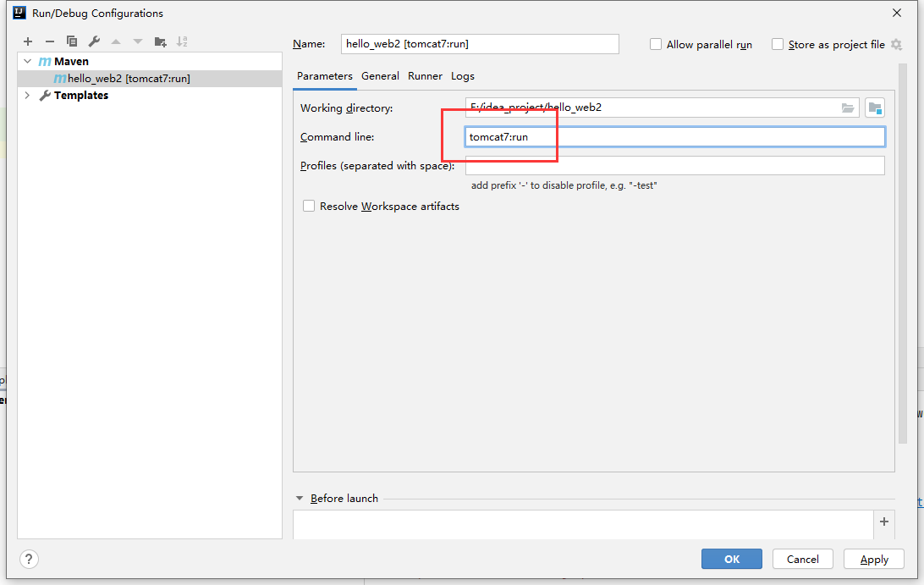Click the Before launch task list area
This screenshot has height=585, width=924.
click(583, 525)
